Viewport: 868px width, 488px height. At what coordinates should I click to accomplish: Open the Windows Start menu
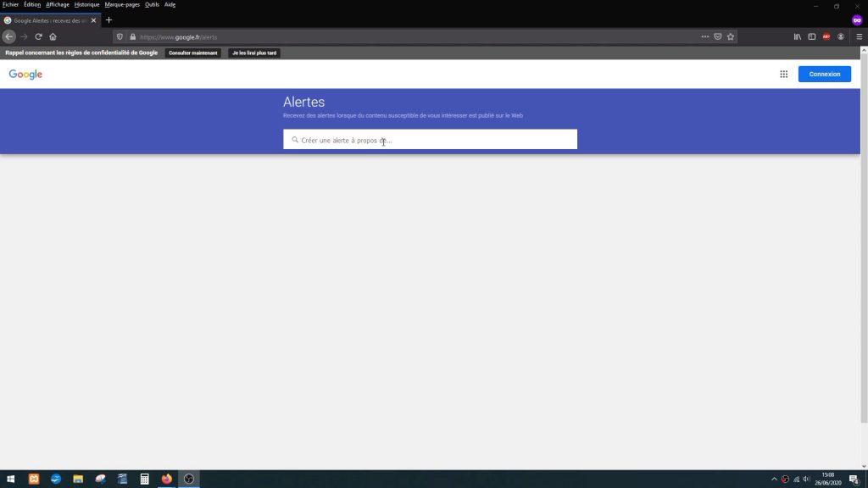pos(10,480)
